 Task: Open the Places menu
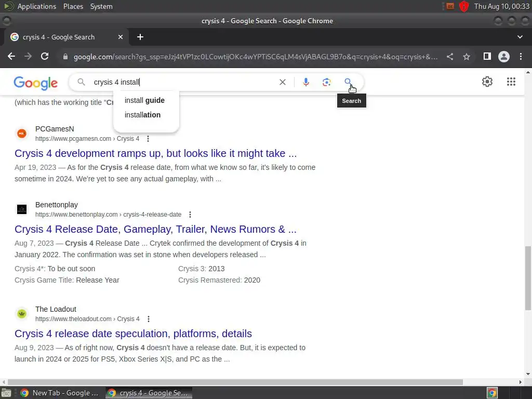tap(73, 6)
